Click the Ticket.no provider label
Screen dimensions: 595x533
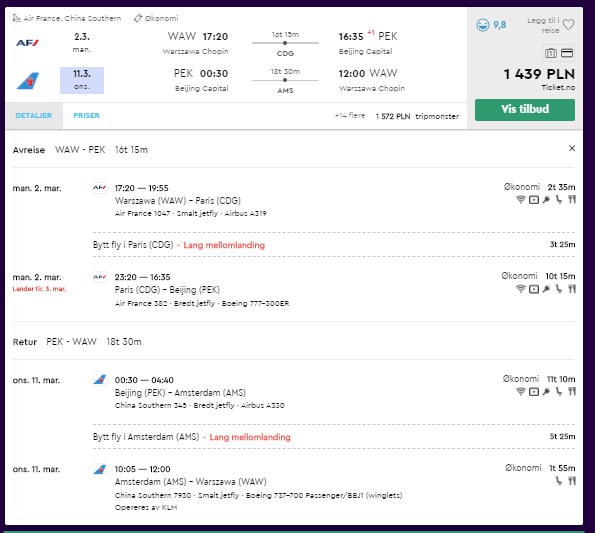coord(558,88)
